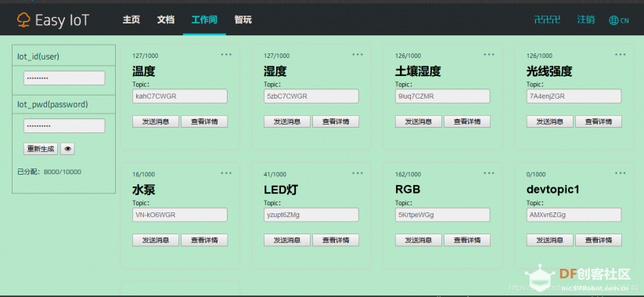
Task: Click the Iot_id(user) field
Action: click(x=64, y=78)
